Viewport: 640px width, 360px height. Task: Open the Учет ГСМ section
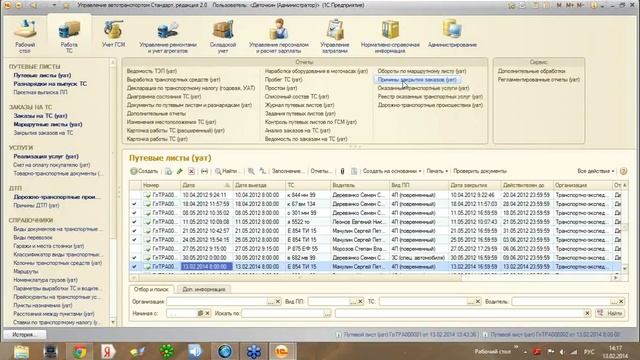tap(113, 33)
